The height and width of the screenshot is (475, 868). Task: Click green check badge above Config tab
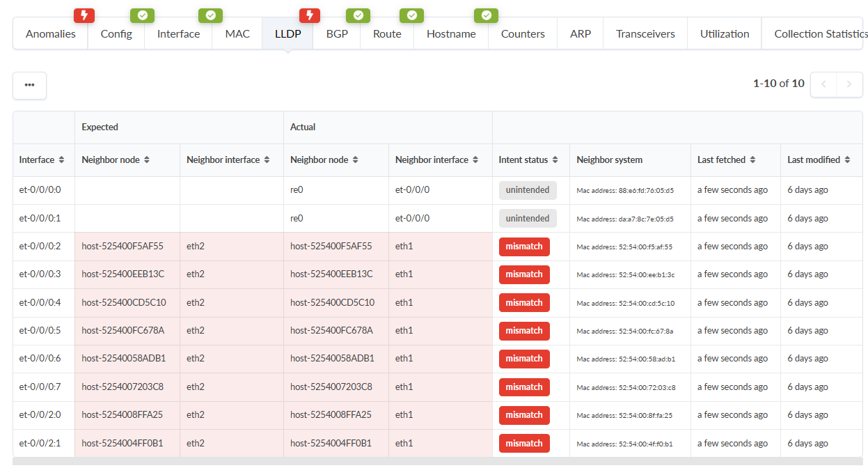coord(142,15)
